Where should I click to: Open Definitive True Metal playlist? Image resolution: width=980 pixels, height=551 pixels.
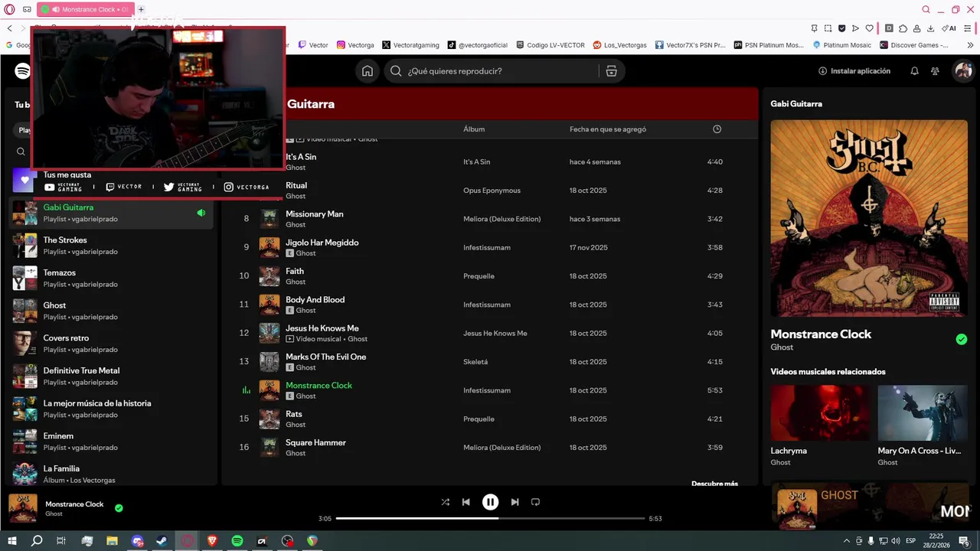[x=111, y=377]
